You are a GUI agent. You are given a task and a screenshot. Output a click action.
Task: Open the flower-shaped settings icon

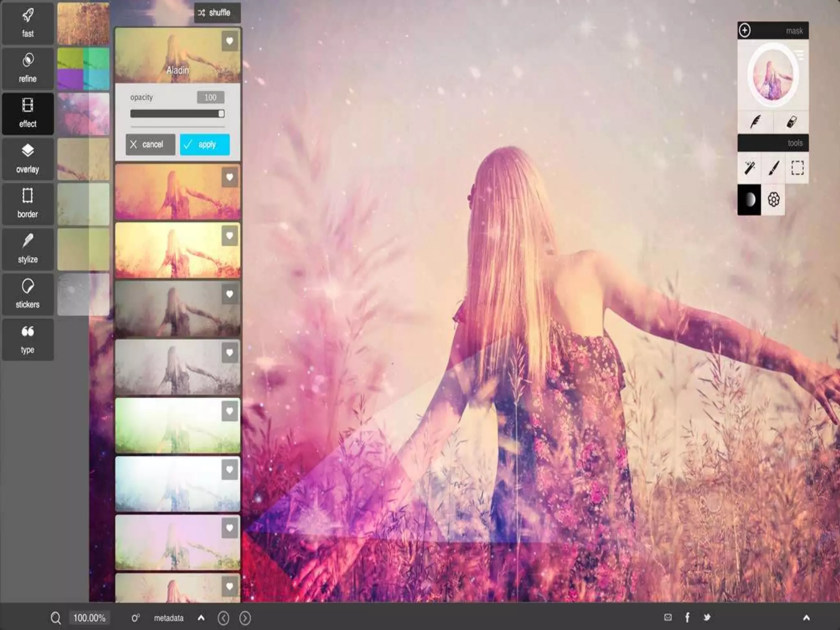[x=774, y=200]
